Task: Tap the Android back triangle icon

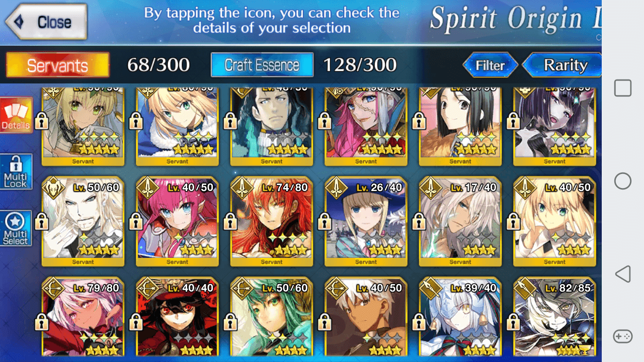Action: (x=623, y=274)
